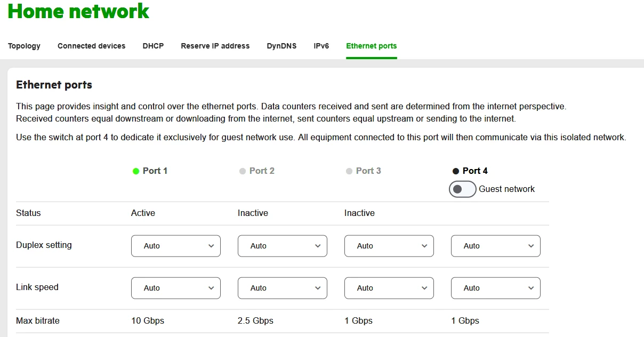Click the Home network page heading
This screenshot has width=644, height=337.
click(x=78, y=11)
